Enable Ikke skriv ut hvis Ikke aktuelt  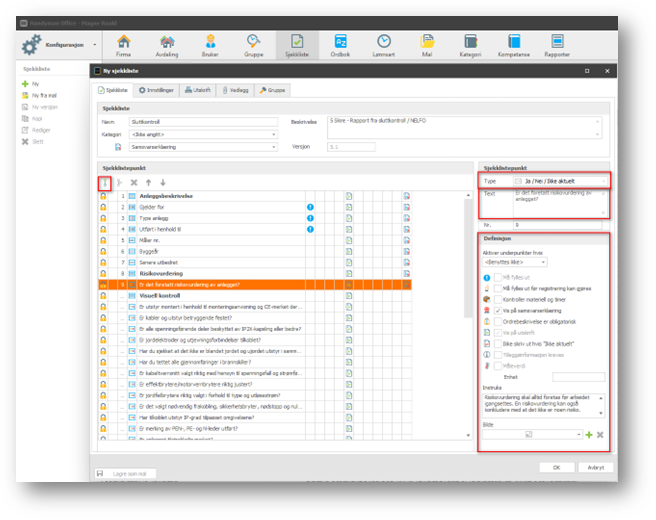click(498, 344)
